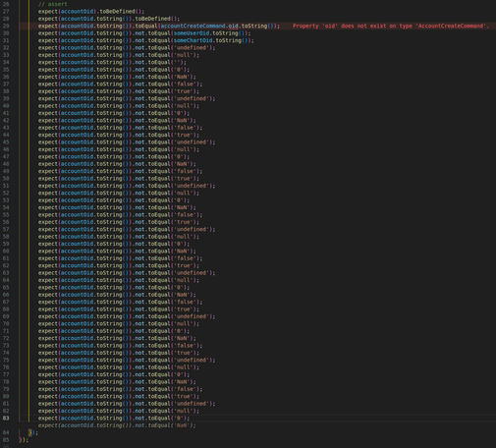This screenshot has width=496, height=448.
Task: Click line number 78 in the gutter
Action: (6, 382)
